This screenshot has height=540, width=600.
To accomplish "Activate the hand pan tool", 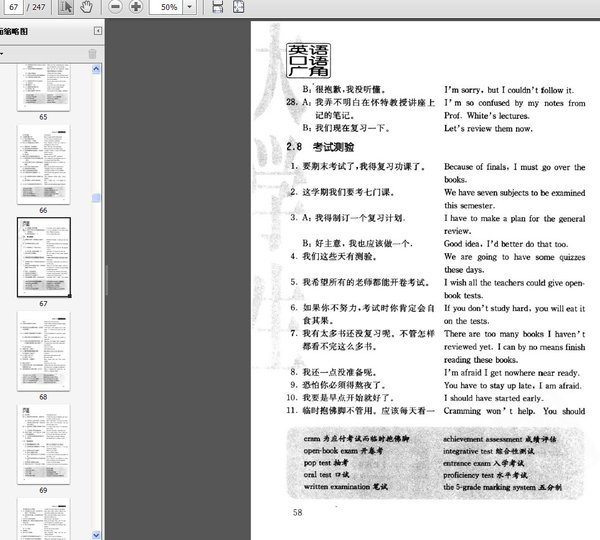I will (x=86, y=7).
